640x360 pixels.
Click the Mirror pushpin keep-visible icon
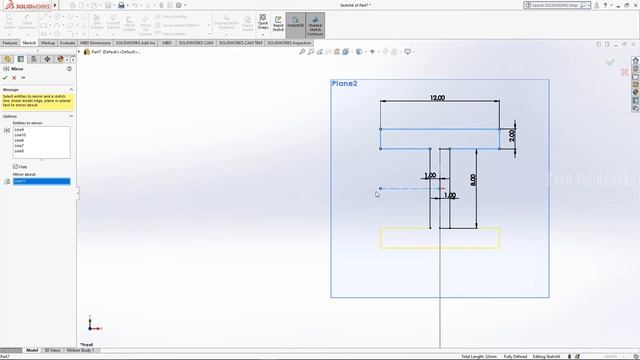point(23,78)
